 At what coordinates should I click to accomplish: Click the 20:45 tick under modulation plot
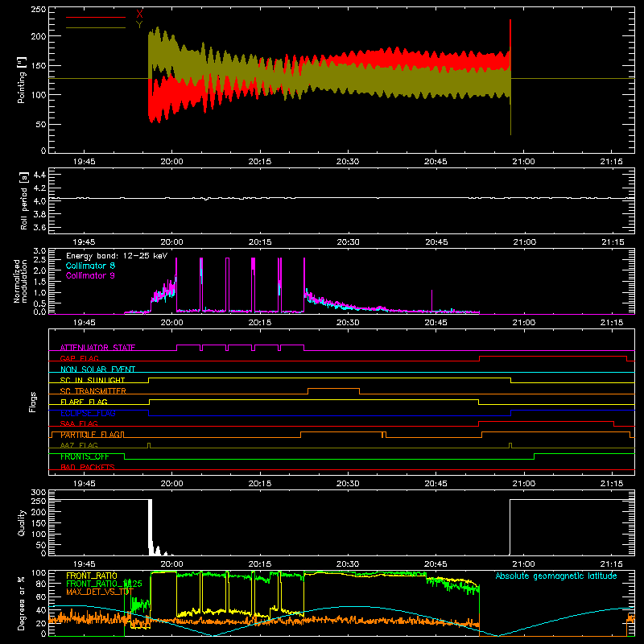click(436, 323)
